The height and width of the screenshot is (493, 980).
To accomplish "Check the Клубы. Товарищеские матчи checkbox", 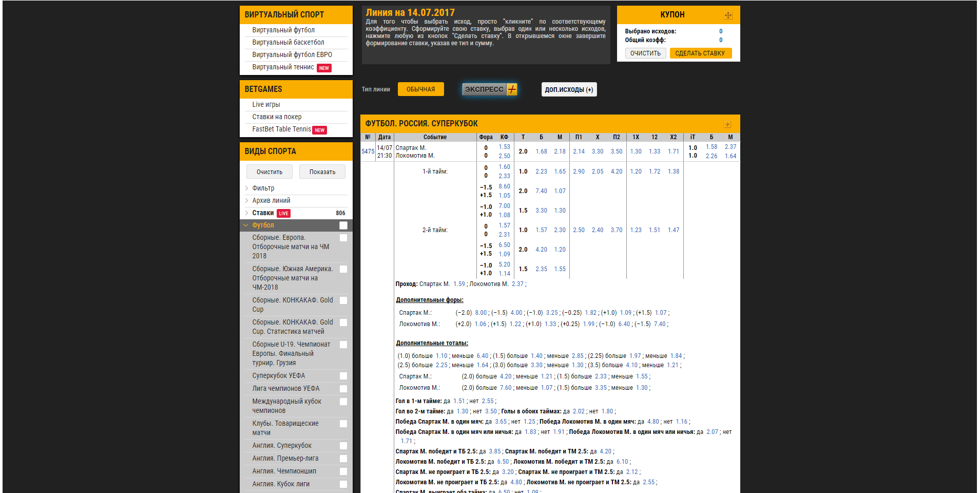I will pyautogui.click(x=343, y=424).
